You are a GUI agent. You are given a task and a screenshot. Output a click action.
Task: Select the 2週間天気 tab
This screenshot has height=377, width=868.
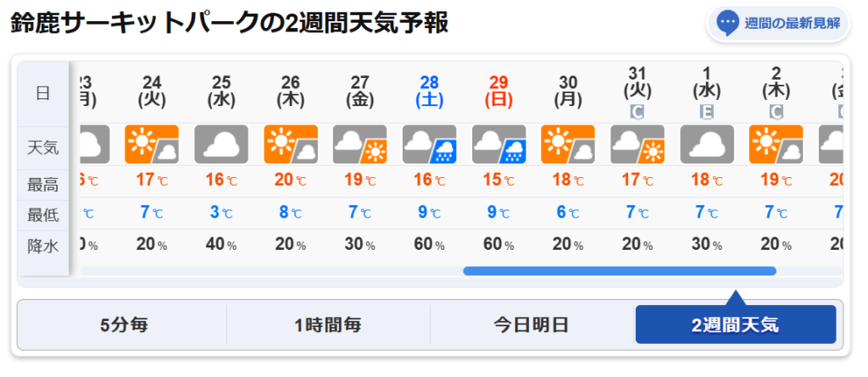click(735, 324)
